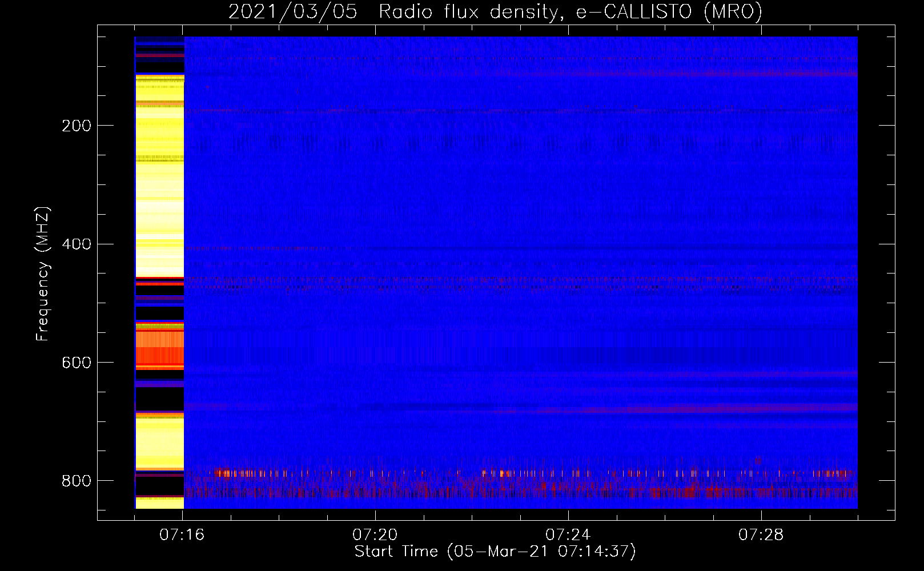Select the 'Frequency (MHZ)' y-axis label

coord(43,274)
